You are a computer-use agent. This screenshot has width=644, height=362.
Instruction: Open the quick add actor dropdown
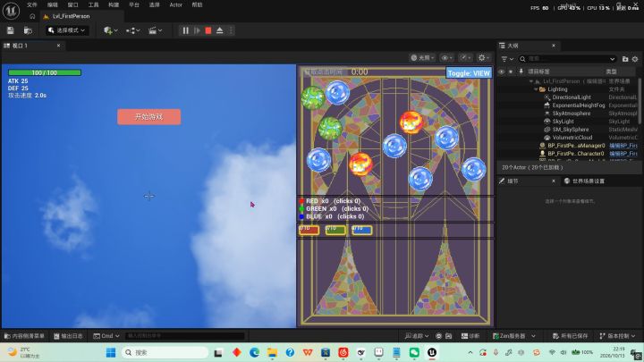click(111, 30)
